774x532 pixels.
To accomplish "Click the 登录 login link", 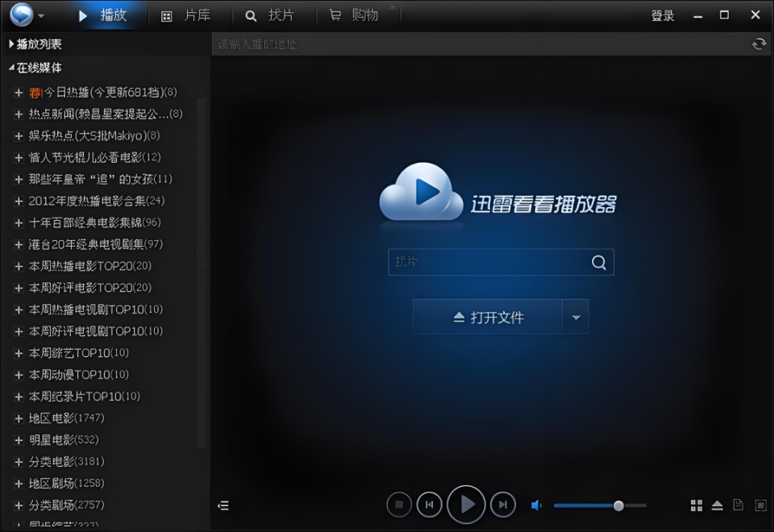I will pos(663,16).
